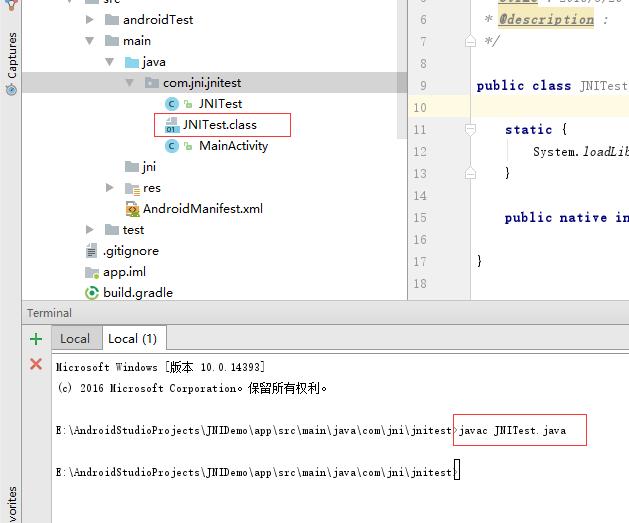Collapse the java folder
Screen dimensions: 629x523
point(110,62)
